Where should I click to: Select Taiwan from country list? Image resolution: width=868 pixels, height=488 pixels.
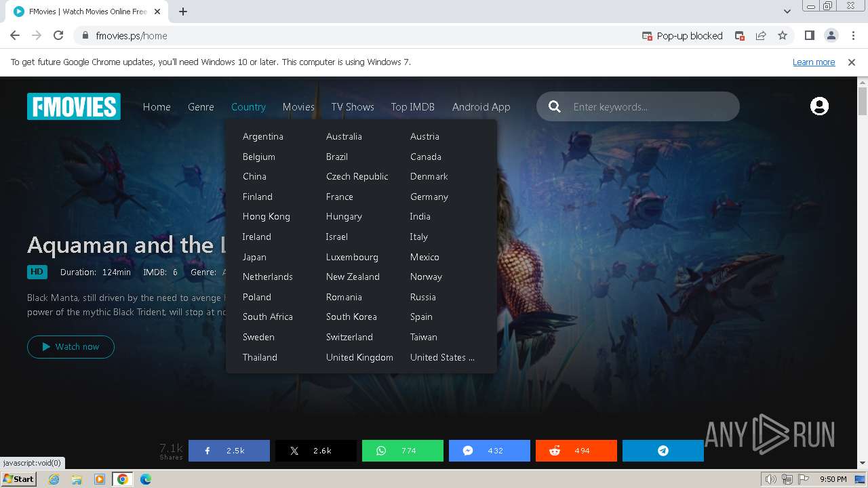(424, 337)
